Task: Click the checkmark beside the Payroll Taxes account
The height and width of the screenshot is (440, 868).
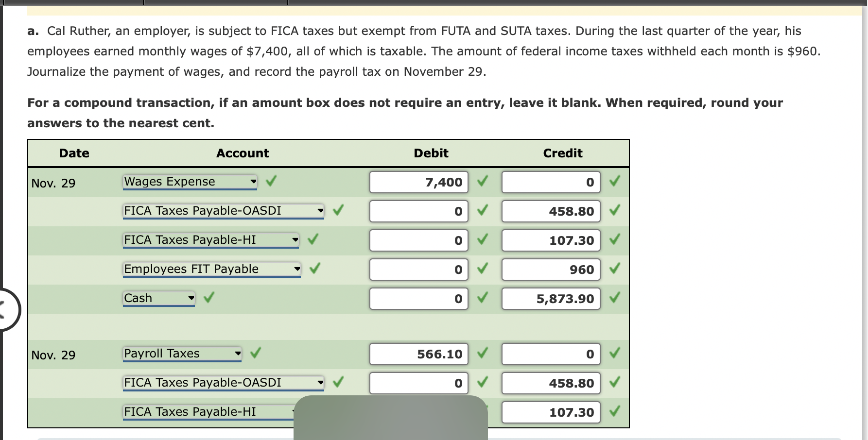Action: (256, 353)
